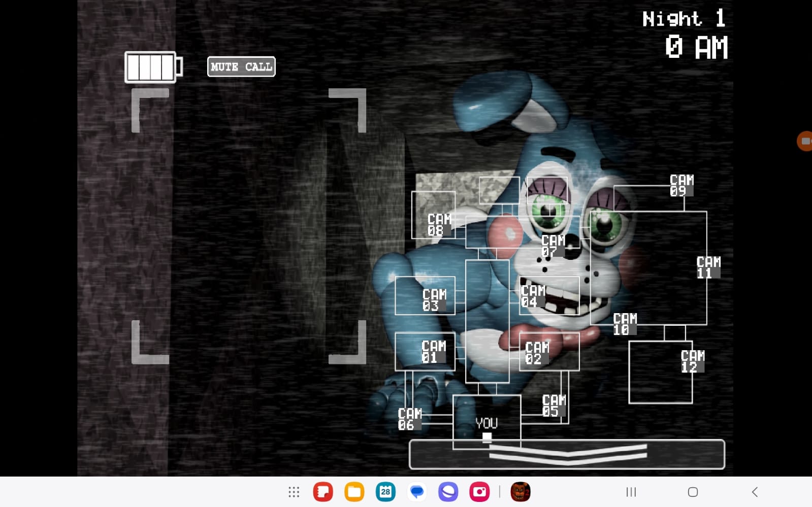Lower the camera monitor with bottom bar
The image size is (812, 507).
[x=567, y=454]
